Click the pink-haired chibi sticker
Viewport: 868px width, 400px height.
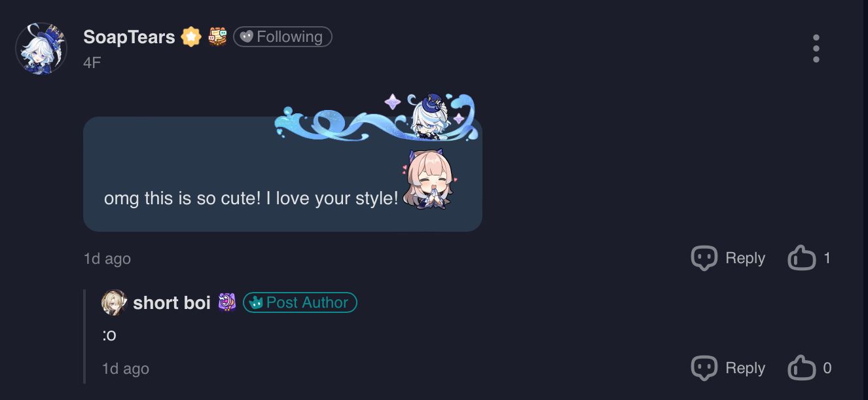point(429,179)
